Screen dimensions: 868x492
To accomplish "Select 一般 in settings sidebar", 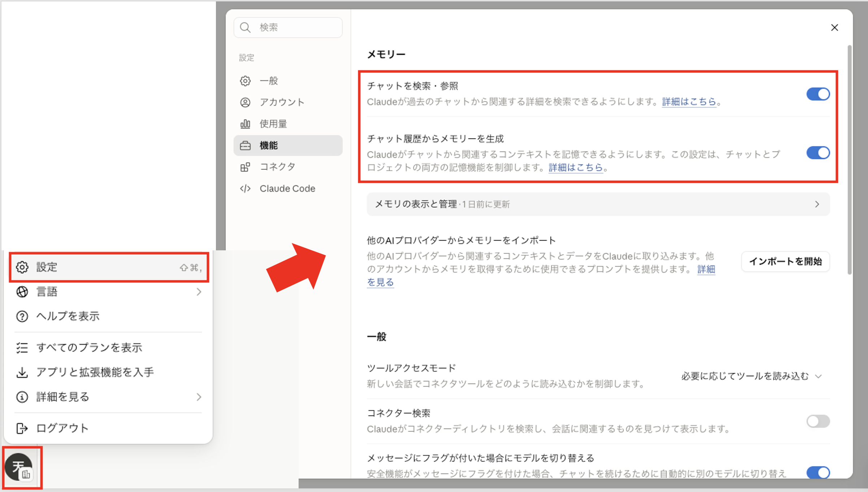I will pyautogui.click(x=288, y=81).
